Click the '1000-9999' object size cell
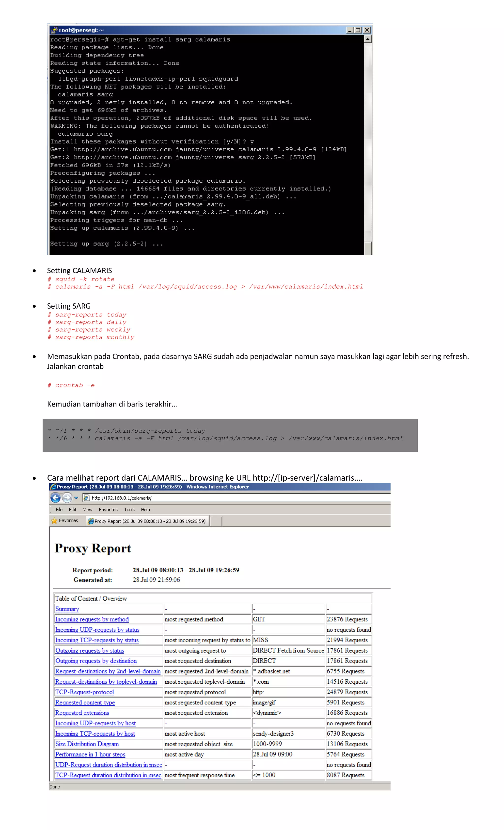The height and width of the screenshot is (830, 504). coord(288,744)
